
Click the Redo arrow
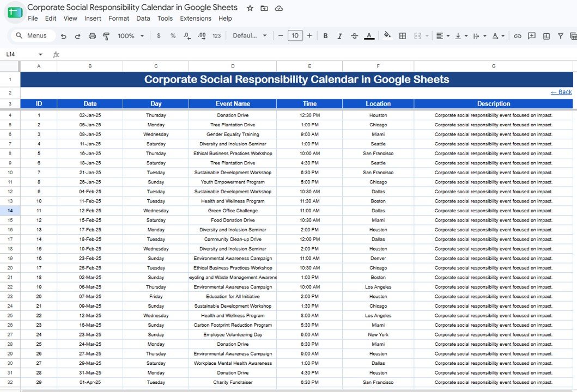78,36
